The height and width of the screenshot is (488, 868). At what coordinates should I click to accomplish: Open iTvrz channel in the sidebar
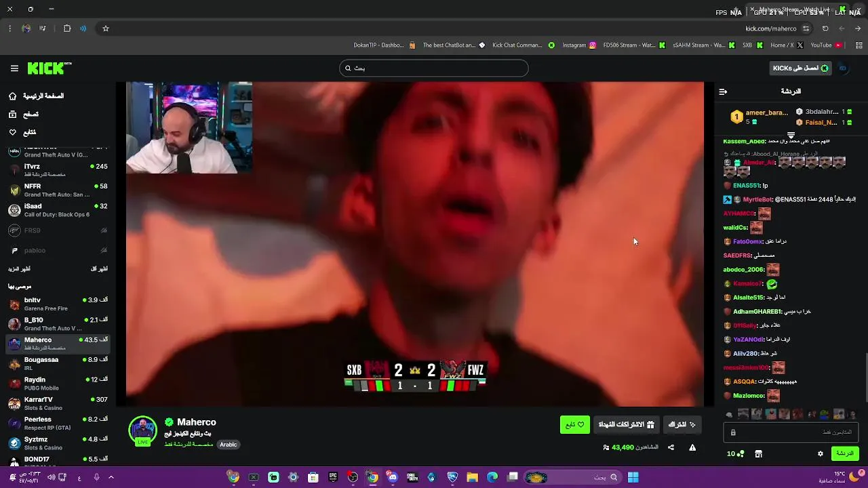pyautogui.click(x=58, y=169)
